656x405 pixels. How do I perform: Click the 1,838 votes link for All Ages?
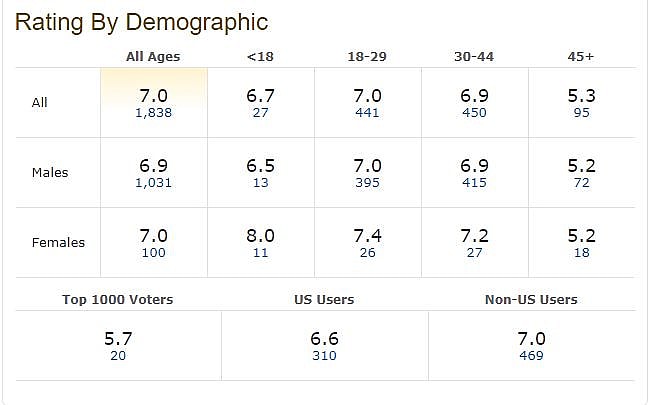pos(153,113)
